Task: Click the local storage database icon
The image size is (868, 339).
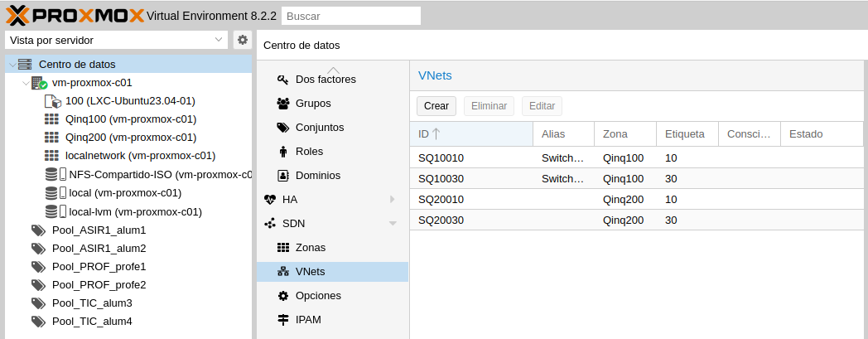Action: (55, 193)
